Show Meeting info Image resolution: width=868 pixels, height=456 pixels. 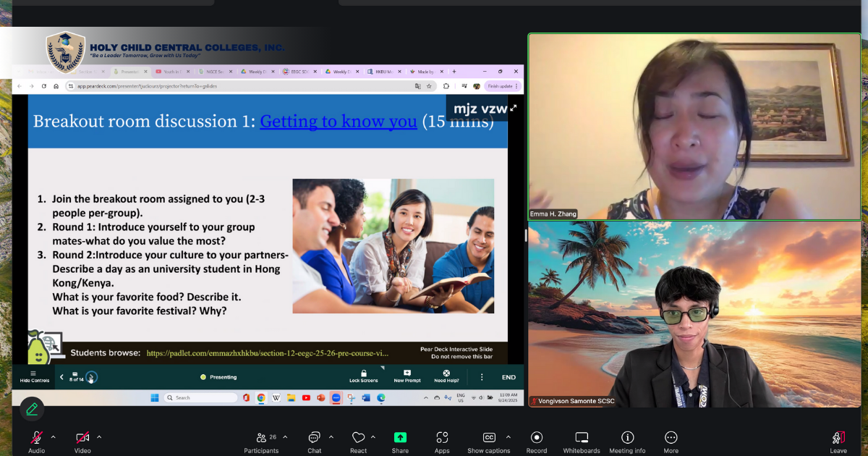(627, 438)
